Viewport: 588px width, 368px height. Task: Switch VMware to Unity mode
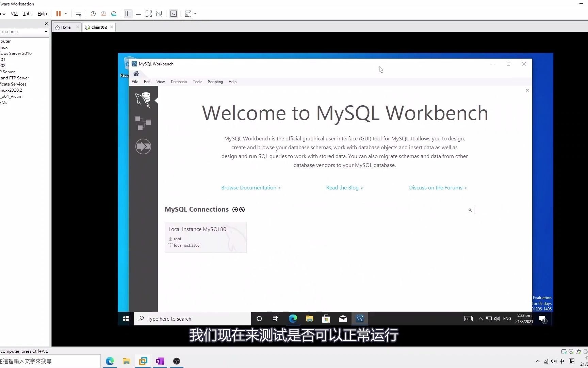coord(159,14)
